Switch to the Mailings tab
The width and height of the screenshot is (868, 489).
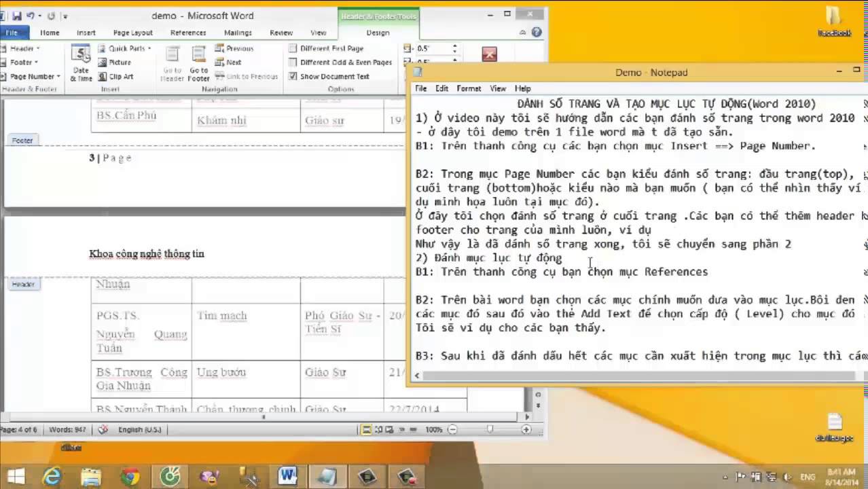pos(238,33)
